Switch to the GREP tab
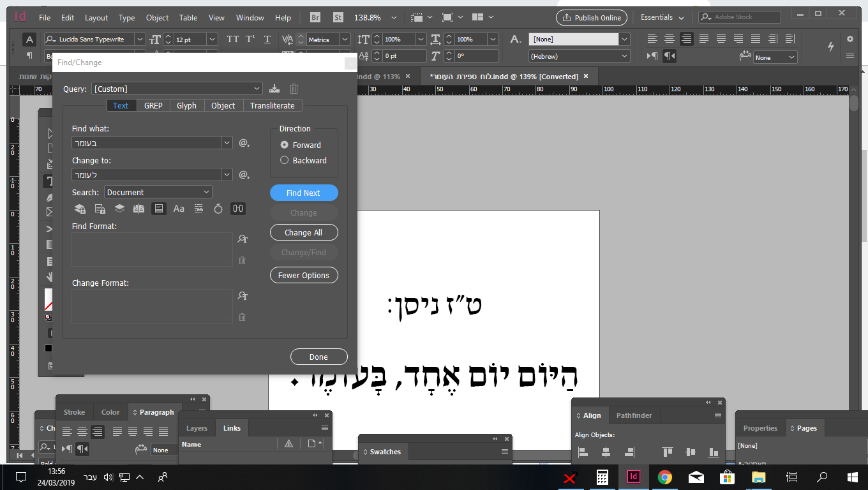 [153, 105]
